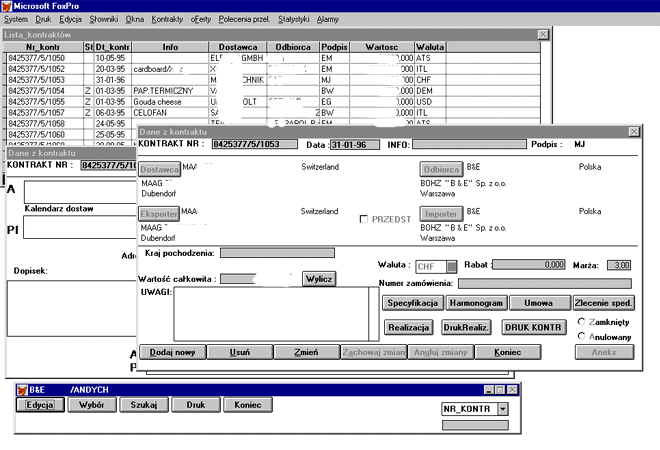The width and height of the screenshot is (660, 450).
Task: Click the DRUK KONTR button
Action: click(x=533, y=328)
